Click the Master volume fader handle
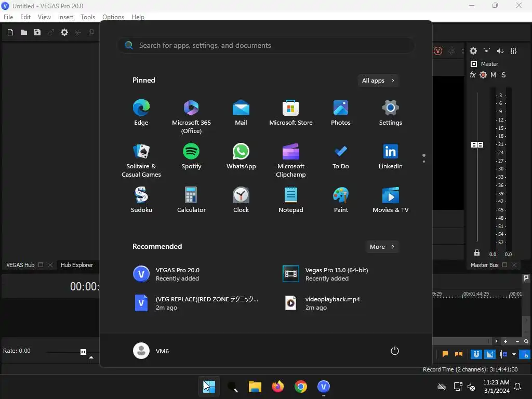The image size is (532, 399). coord(477,145)
